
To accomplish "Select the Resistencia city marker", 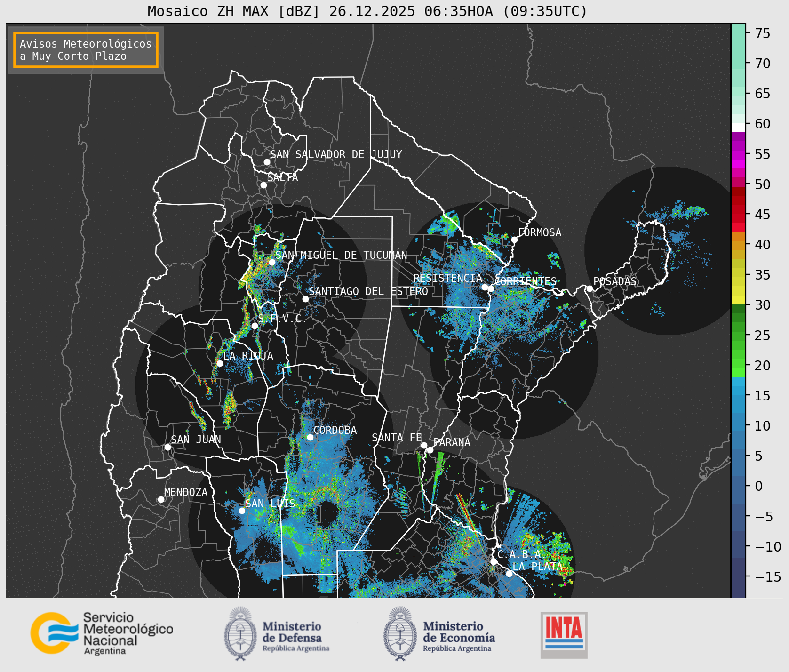I will (485, 287).
